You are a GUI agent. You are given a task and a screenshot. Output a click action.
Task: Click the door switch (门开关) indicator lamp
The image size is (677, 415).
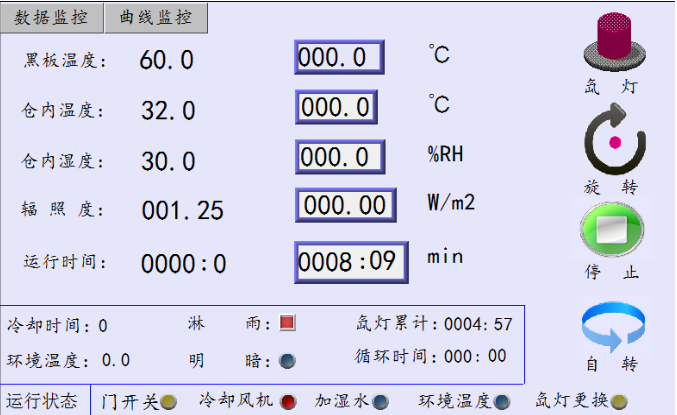(x=170, y=402)
